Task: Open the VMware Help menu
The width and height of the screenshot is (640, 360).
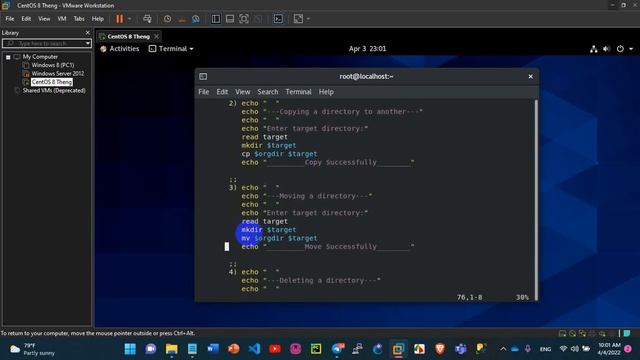Action: point(98,19)
